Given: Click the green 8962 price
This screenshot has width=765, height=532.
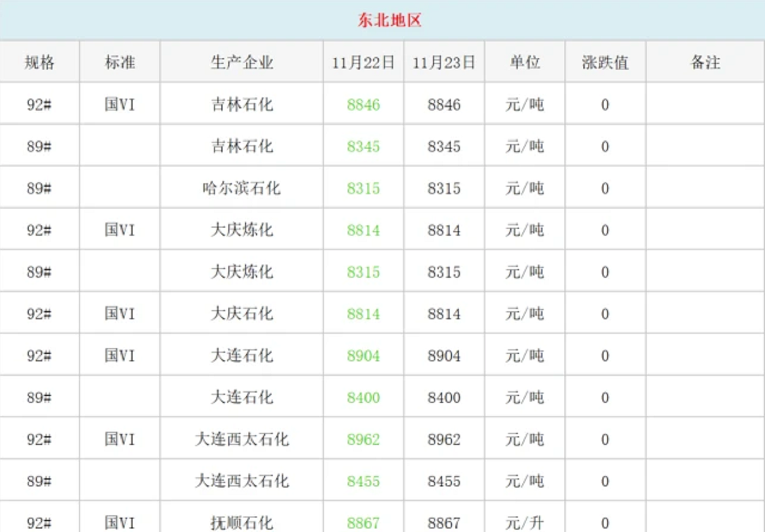Looking at the screenshot, I should [363, 439].
